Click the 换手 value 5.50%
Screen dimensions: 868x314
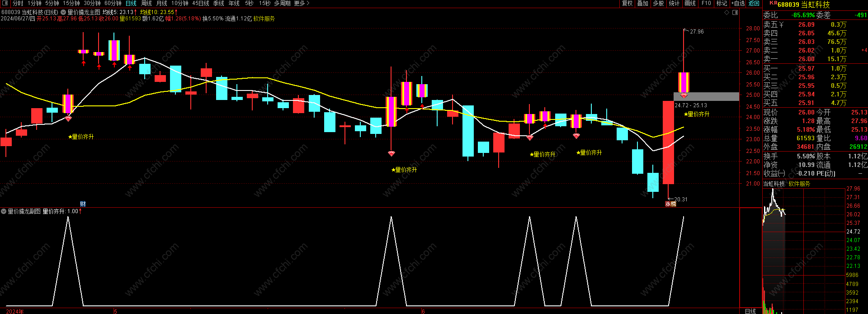pyautogui.click(x=806, y=156)
